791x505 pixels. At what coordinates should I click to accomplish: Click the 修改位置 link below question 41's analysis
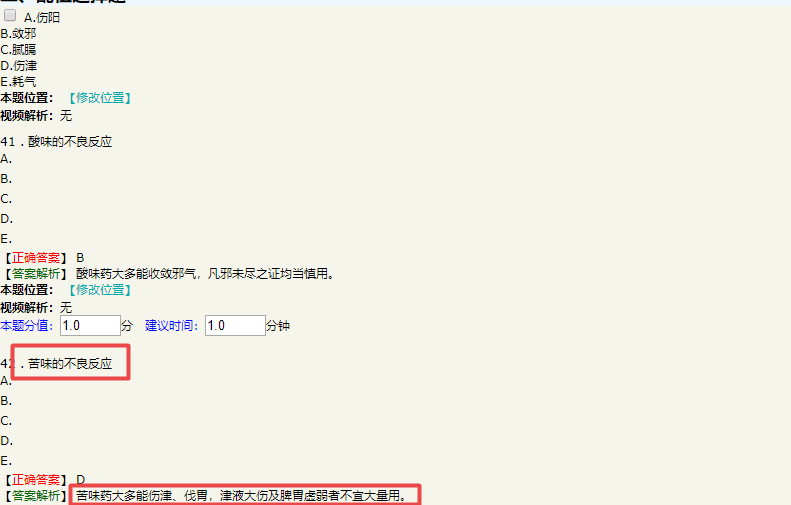99,290
